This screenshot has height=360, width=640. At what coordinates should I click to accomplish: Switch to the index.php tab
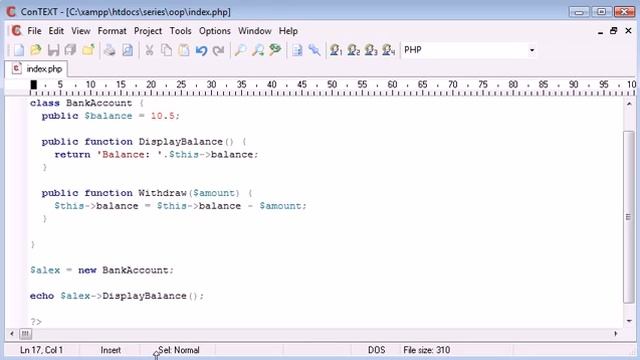click(37, 69)
